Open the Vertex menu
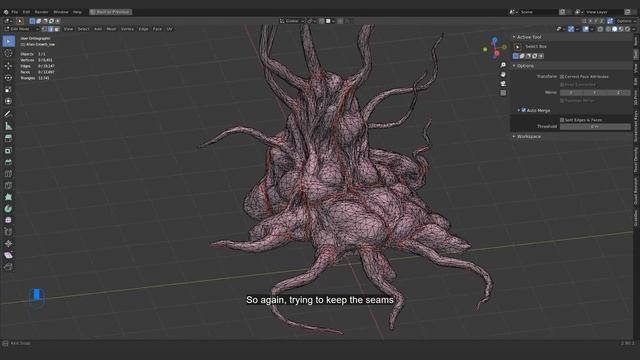 pos(127,29)
